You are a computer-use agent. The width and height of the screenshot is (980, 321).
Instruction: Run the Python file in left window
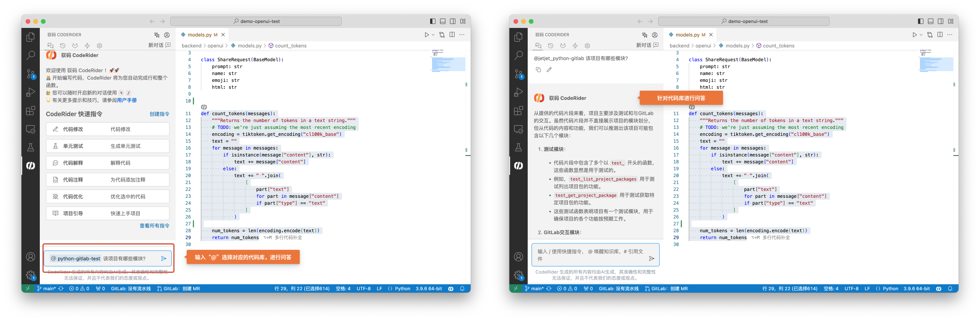[427, 35]
